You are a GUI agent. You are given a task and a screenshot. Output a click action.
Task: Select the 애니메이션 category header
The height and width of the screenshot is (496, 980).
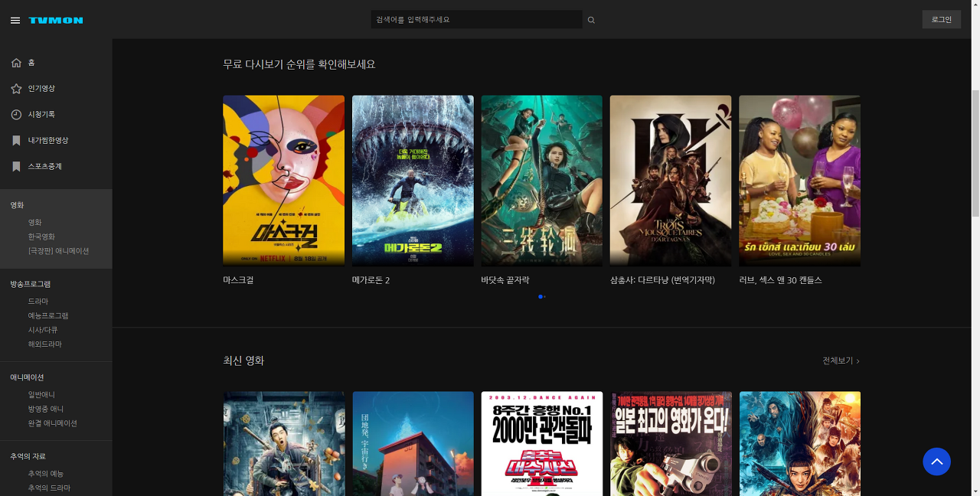coord(27,378)
